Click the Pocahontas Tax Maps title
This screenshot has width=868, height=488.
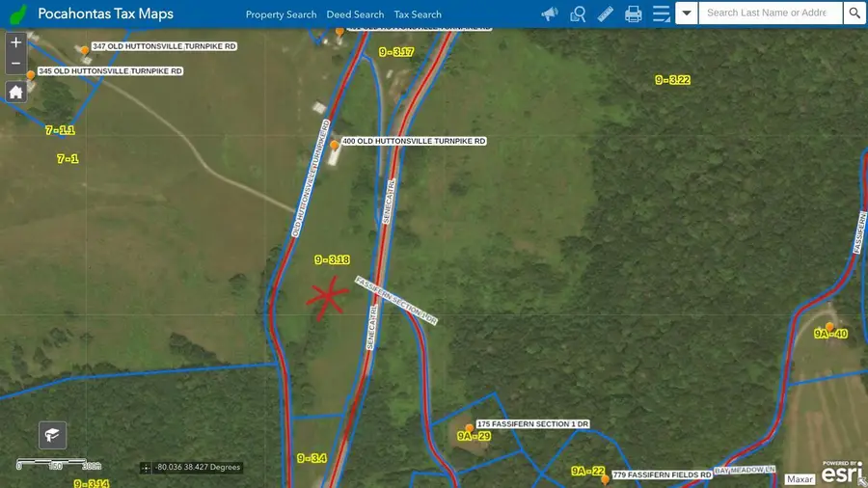pyautogui.click(x=105, y=14)
